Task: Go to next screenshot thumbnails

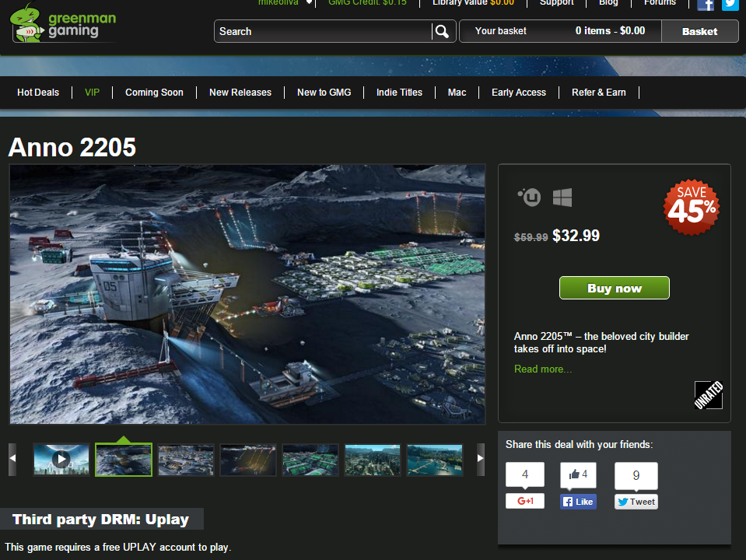Action: (x=481, y=459)
